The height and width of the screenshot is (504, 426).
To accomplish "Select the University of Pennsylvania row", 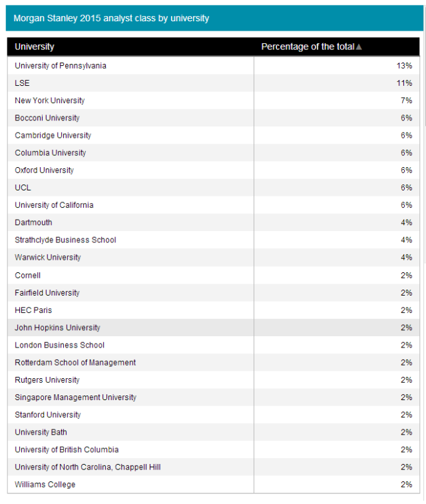I will pyautogui.click(x=61, y=66).
